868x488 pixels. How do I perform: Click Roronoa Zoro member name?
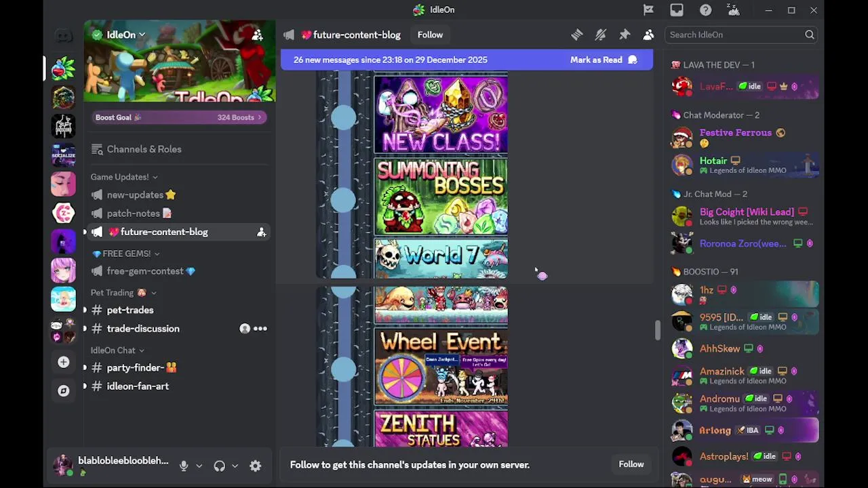point(743,244)
